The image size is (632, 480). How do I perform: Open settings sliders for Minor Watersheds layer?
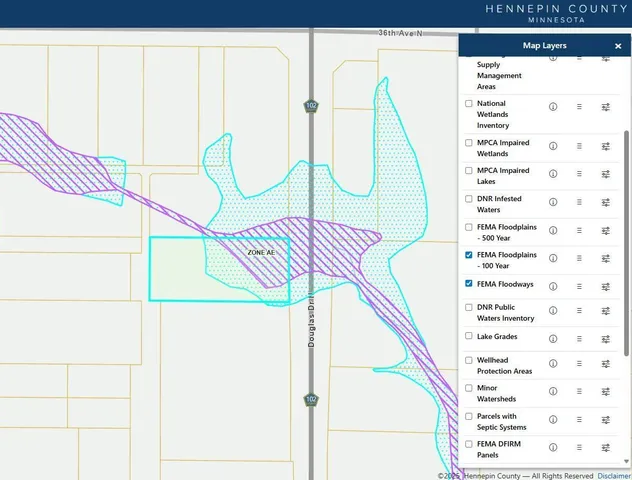point(606,387)
